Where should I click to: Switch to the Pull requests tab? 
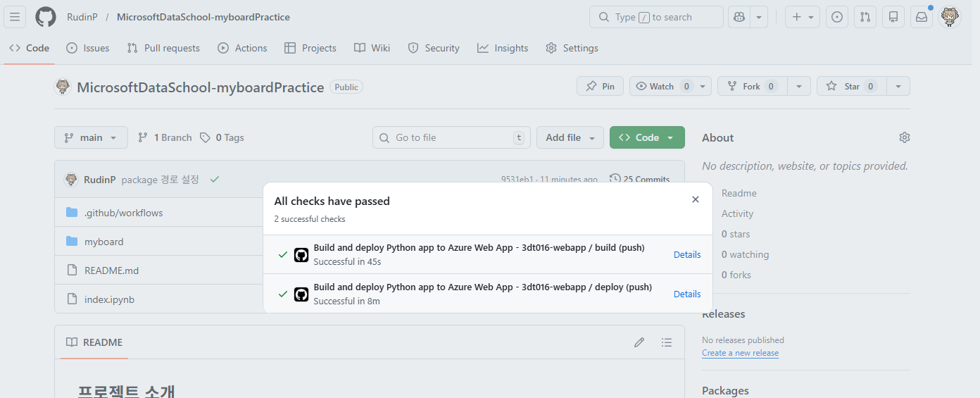[163, 48]
